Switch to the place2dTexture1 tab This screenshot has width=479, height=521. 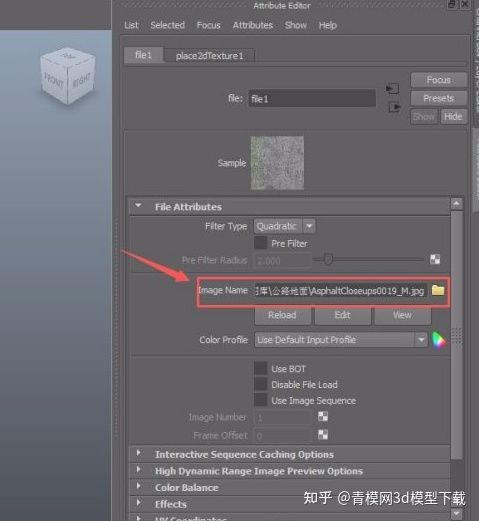pyautogui.click(x=210, y=56)
